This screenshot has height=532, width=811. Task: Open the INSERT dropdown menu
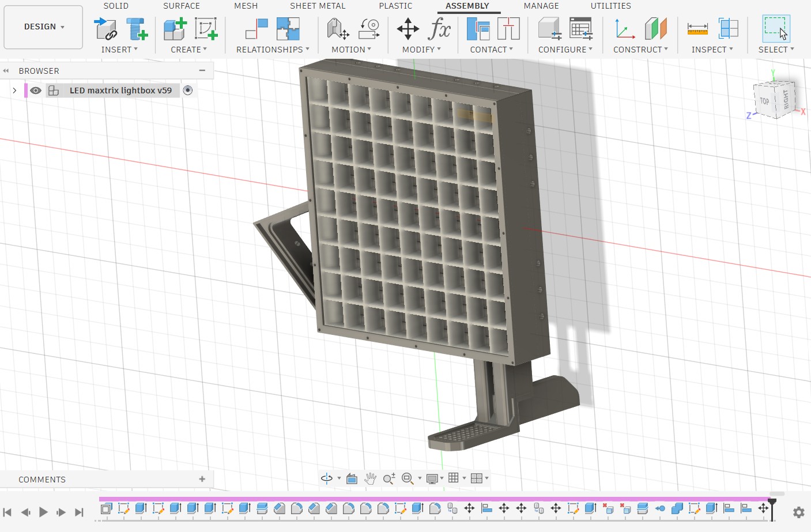point(119,50)
